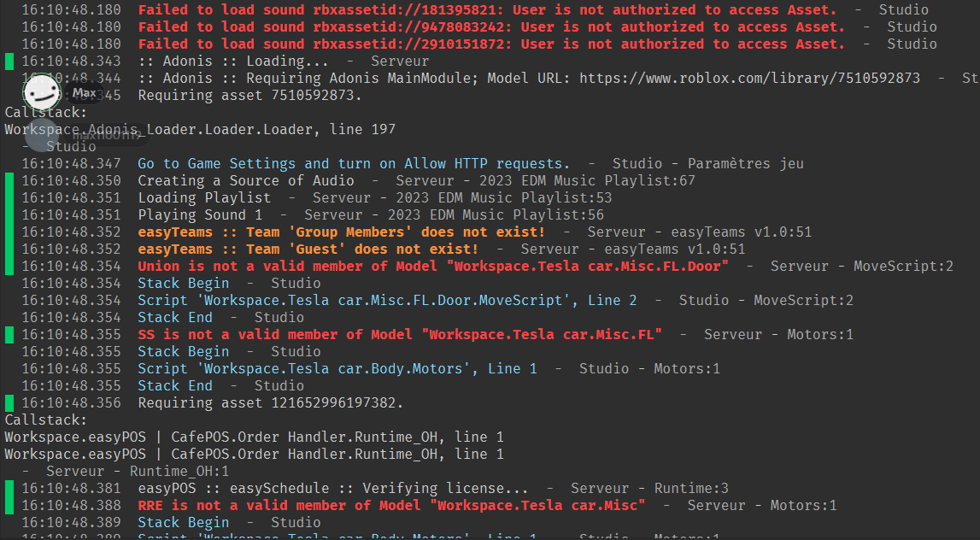This screenshot has width=980, height=540.
Task: Click the "Max" name label in the overlay
Action: tap(85, 92)
